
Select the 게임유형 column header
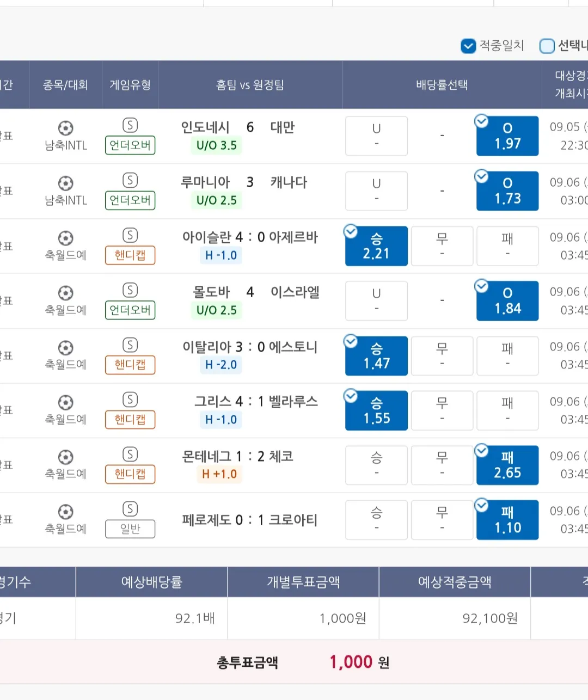point(130,85)
